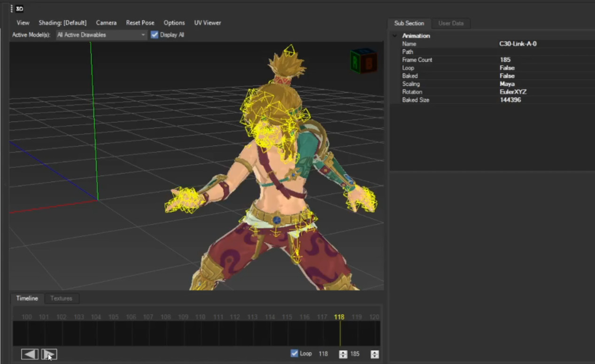Open the View menu
This screenshot has width=595, height=364.
click(23, 23)
